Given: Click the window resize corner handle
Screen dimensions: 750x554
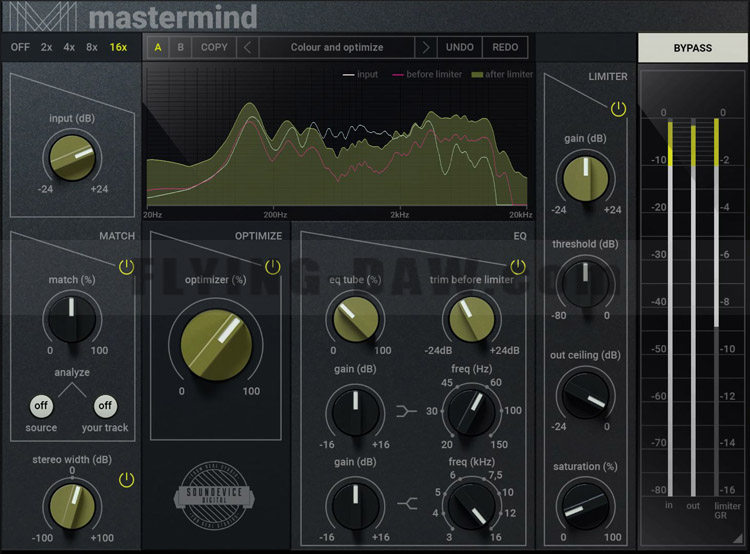Looking at the screenshot, I should click(x=738, y=538).
